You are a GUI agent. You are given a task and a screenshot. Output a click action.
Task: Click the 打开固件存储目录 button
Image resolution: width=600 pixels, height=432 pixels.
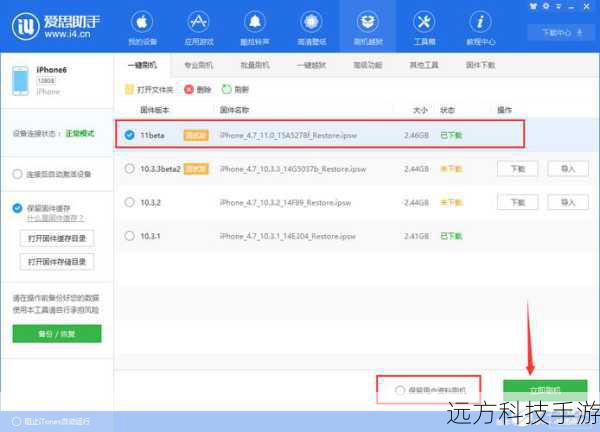(57, 262)
